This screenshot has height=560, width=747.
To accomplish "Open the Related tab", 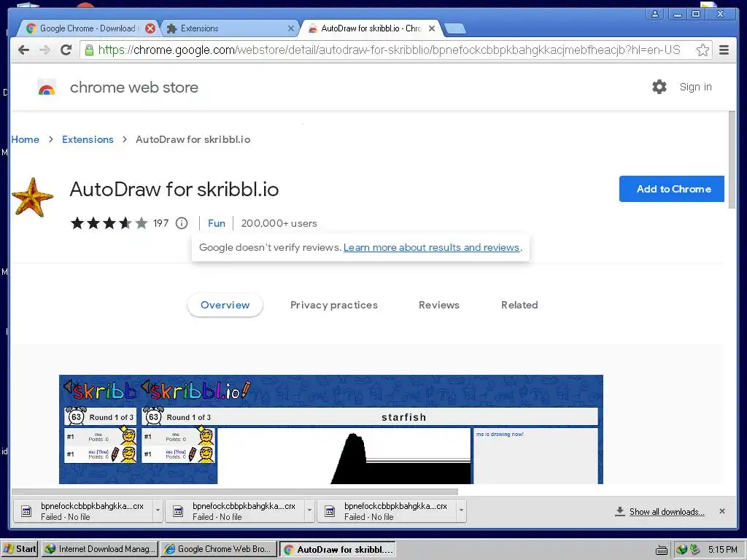I will pyautogui.click(x=519, y=305).
